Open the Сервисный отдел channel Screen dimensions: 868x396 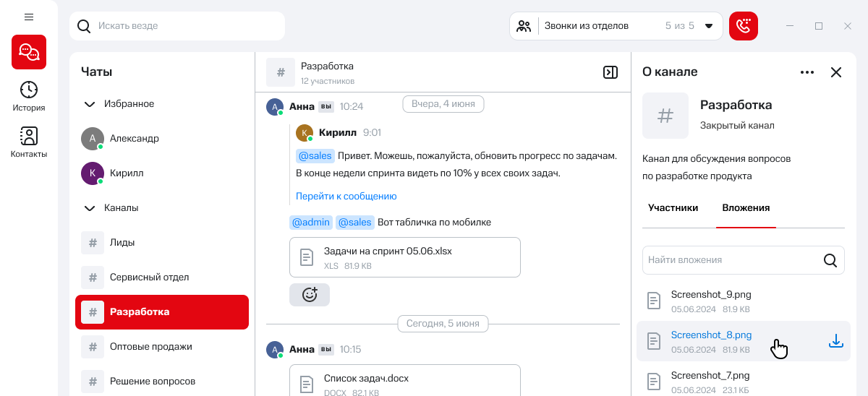coord(149,277)
